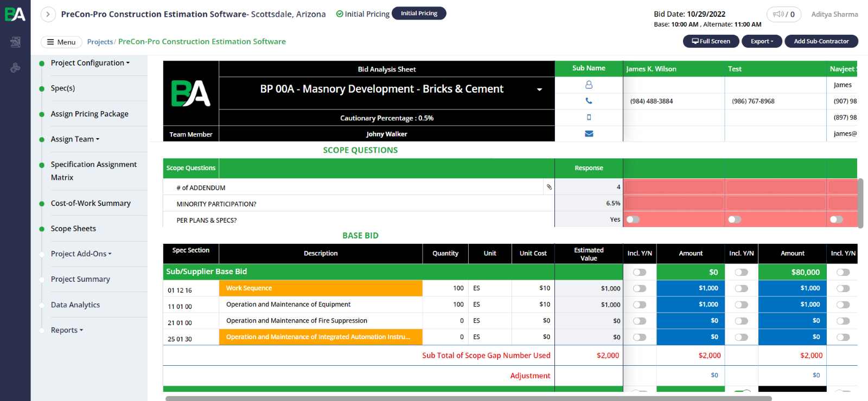Click the round chevron expand button near title

[48, 14]
